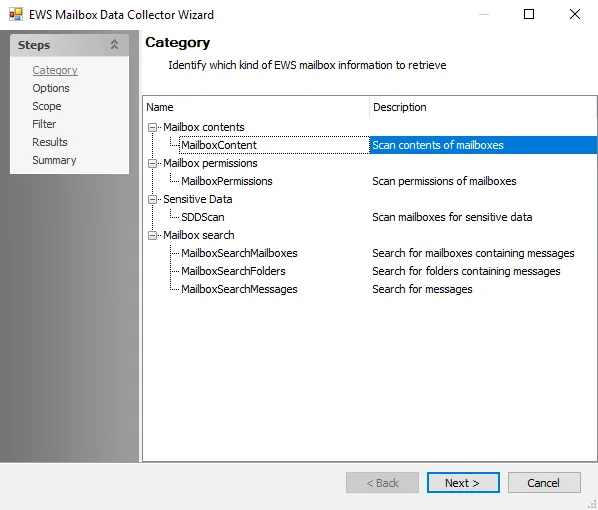The width and height of the screenshot is (598, 510).
Task: Collapse the Mailbox contents tree node
Action: [152, 127]
